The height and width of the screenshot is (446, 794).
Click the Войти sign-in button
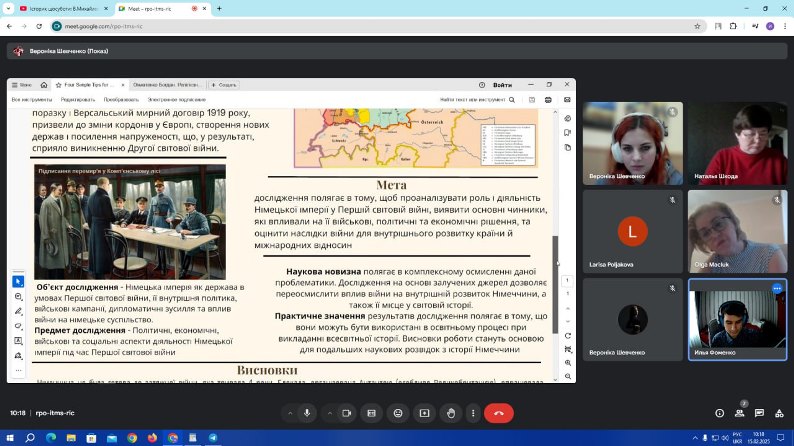click(x=502, y=85)
